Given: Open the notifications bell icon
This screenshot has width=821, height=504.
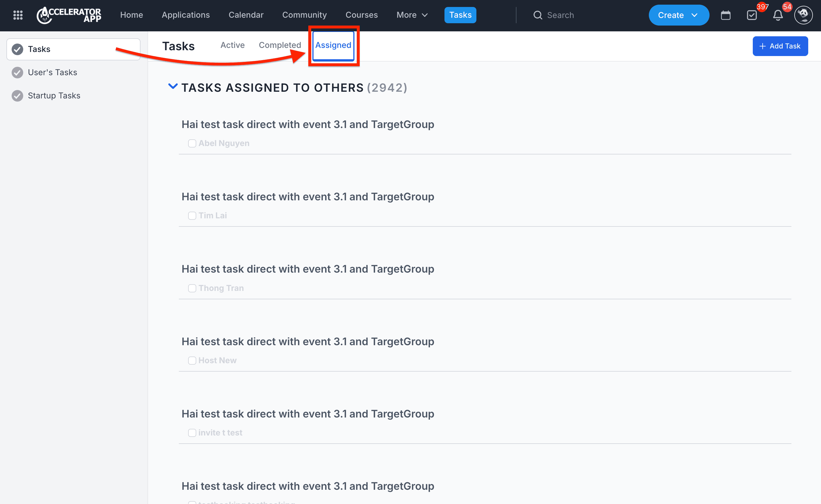Looking at the screenshot, I should 778,15.
